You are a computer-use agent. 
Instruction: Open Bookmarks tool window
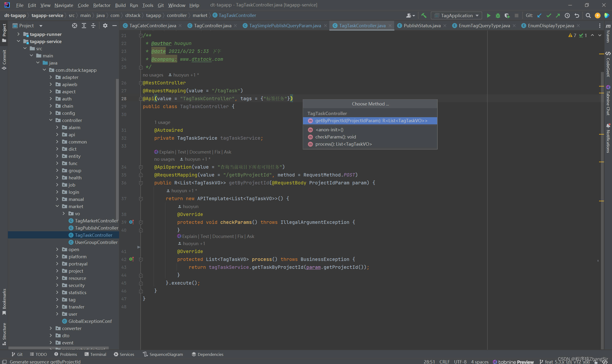point(4,302)
